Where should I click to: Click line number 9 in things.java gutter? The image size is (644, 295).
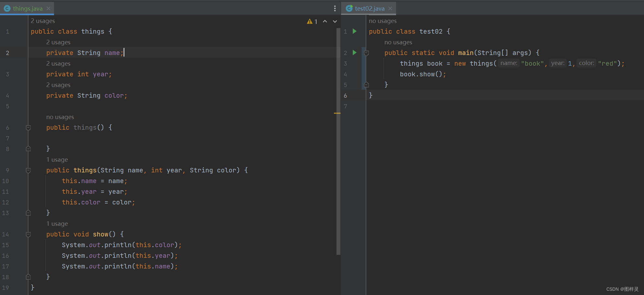coord(7,170)
